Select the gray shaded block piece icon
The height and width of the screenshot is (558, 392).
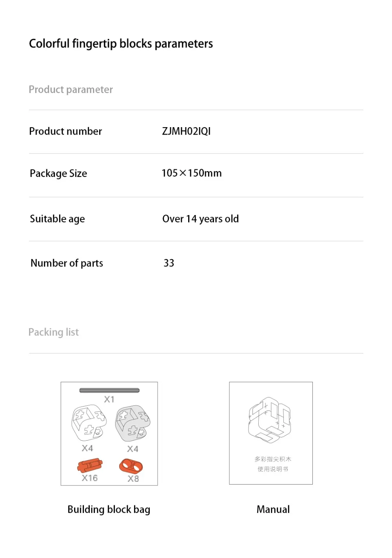click(x=133, y=423)
